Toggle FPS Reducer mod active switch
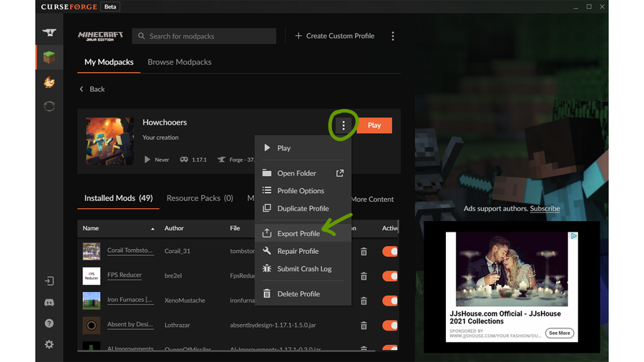 [x=390, y=276]
